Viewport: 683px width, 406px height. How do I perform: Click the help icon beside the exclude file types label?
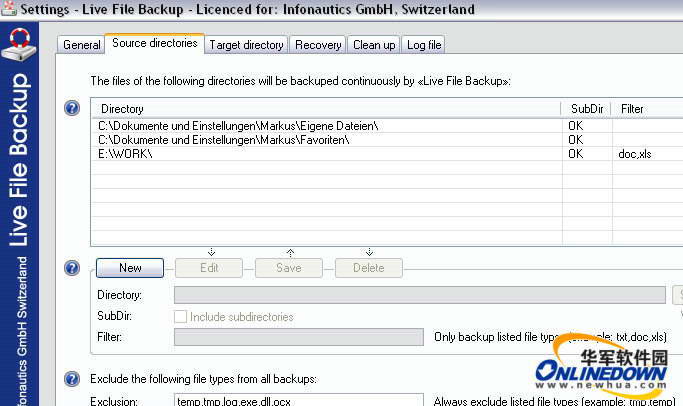click(72, 379)
